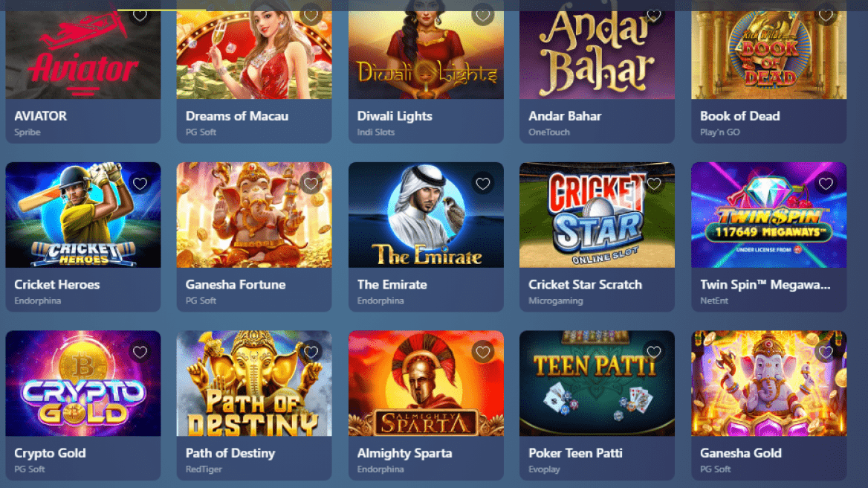Favorite Poker Teen Patti with heart icon

tap(654, 352)
